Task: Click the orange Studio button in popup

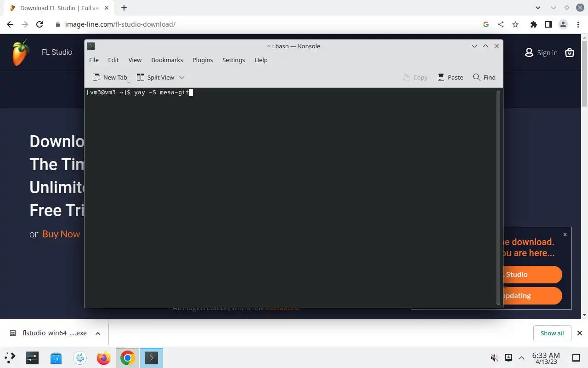Action: click(x=532, y=275)
